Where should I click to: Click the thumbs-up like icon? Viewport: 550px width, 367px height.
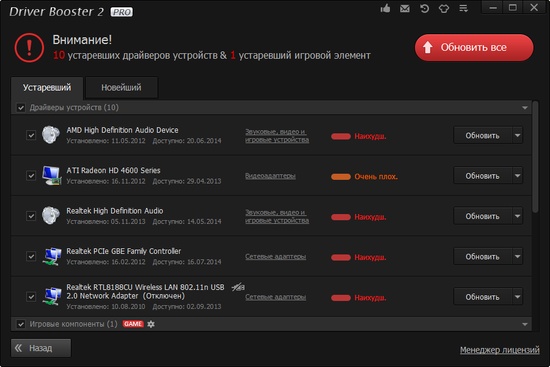tap(385, 8)
